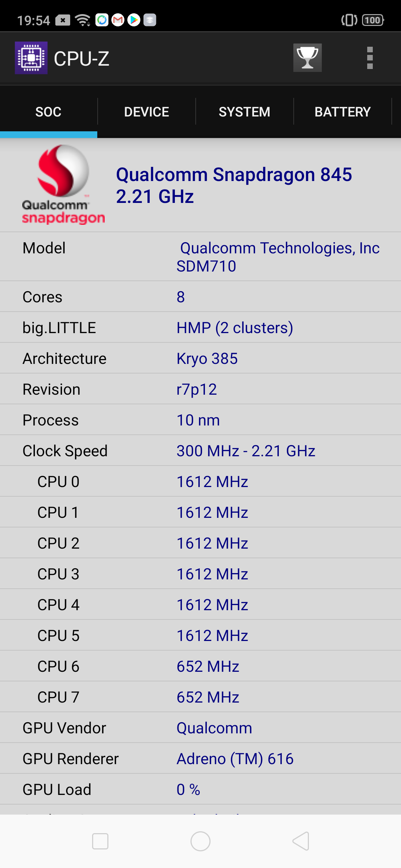The height and width of the screenshot is (868, 401).
Task: Switch to the SYSTEM tab
Action: tap(244, 112)
